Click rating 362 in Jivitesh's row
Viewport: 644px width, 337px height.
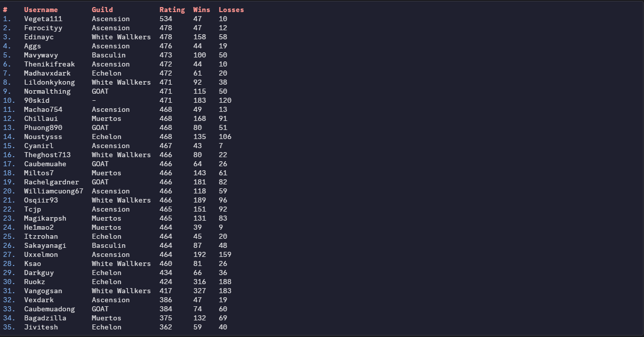(166, 327)
